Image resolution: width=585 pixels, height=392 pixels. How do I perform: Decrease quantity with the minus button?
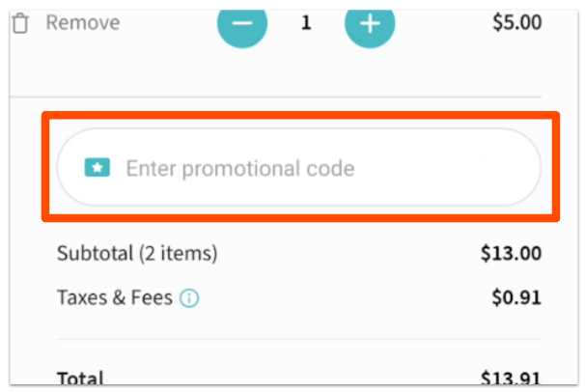(x=241, y=22)
